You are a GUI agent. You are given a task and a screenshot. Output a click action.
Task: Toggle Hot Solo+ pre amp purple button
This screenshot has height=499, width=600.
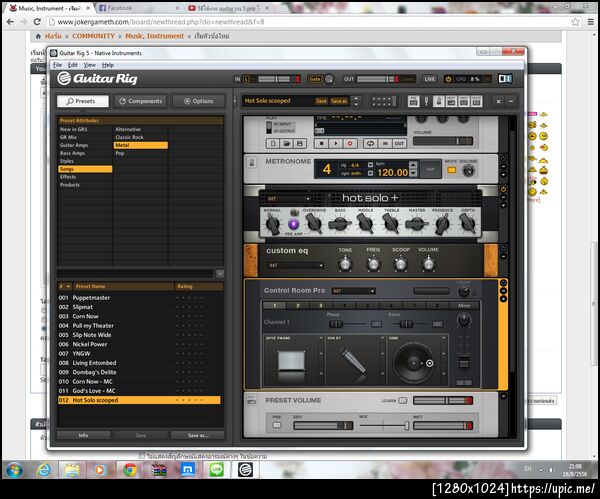tap(293, 223)
